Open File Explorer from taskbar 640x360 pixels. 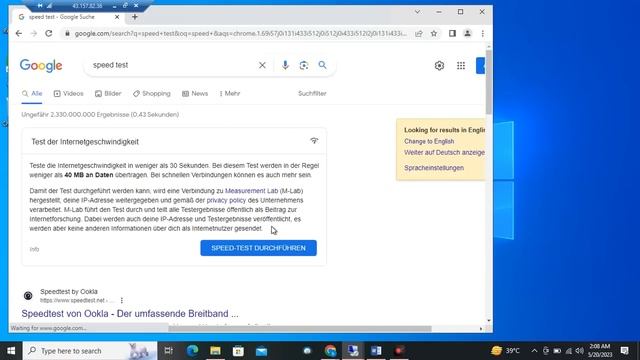215,351
